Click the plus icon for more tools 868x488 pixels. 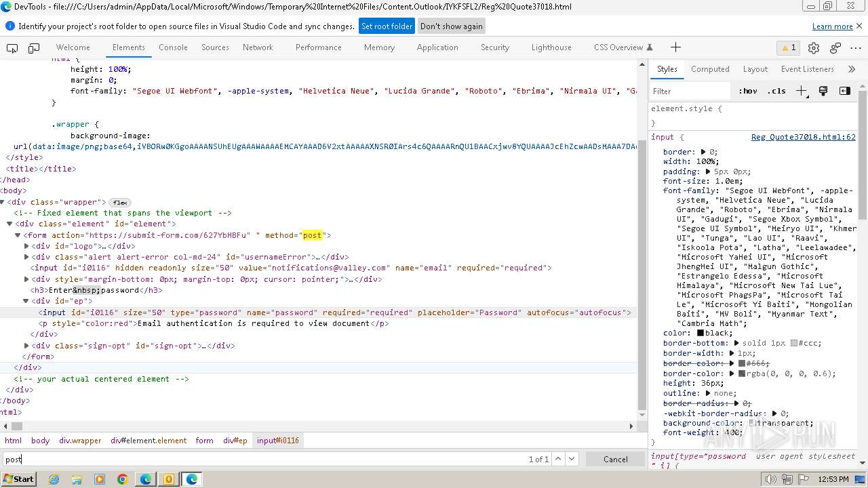coord(675,47)
